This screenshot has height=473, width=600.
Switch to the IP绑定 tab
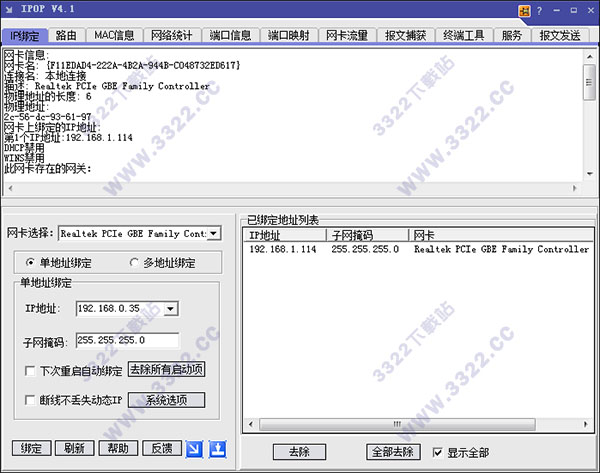tap(24, 36)
